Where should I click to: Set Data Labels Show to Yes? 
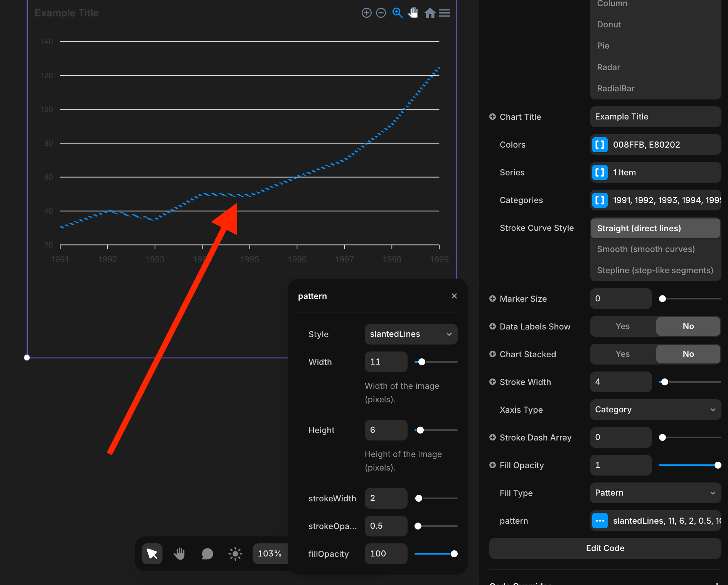click(622, 326)
